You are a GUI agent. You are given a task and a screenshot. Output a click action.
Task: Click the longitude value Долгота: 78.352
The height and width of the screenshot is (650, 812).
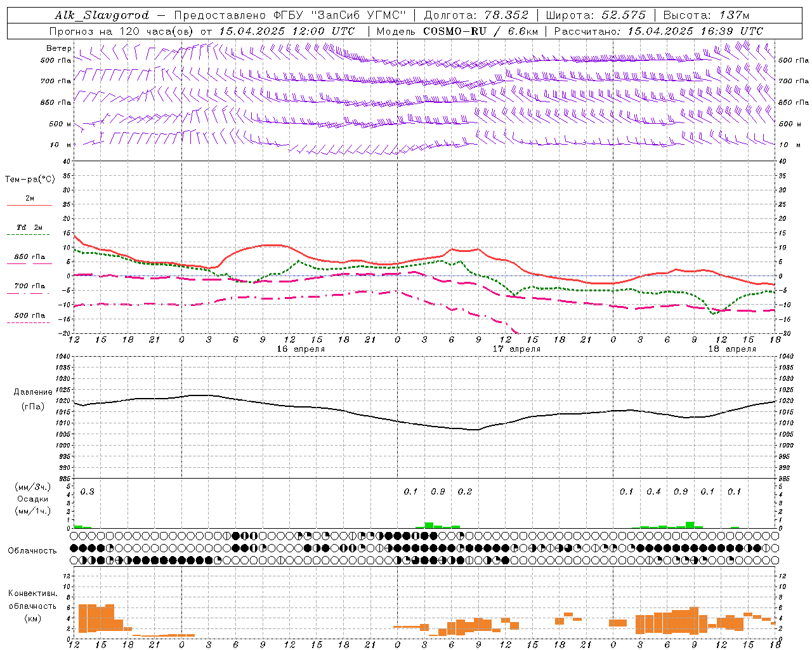click(x=476, y=15)
